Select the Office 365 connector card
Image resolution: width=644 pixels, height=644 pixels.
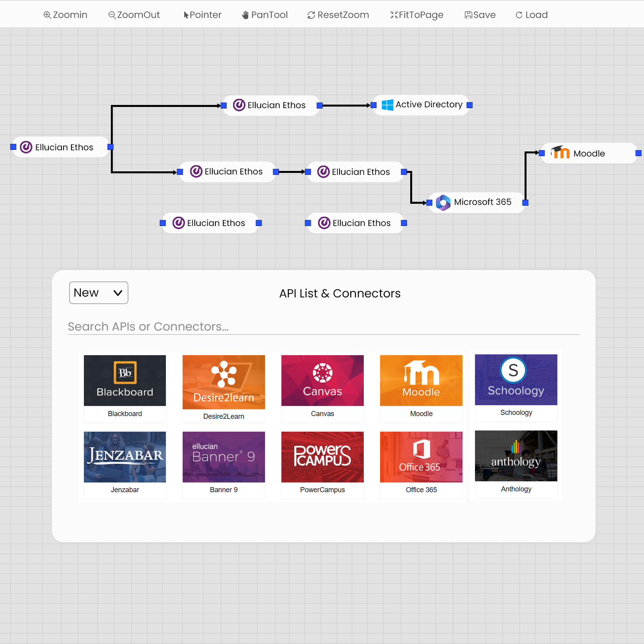(421, 465)
